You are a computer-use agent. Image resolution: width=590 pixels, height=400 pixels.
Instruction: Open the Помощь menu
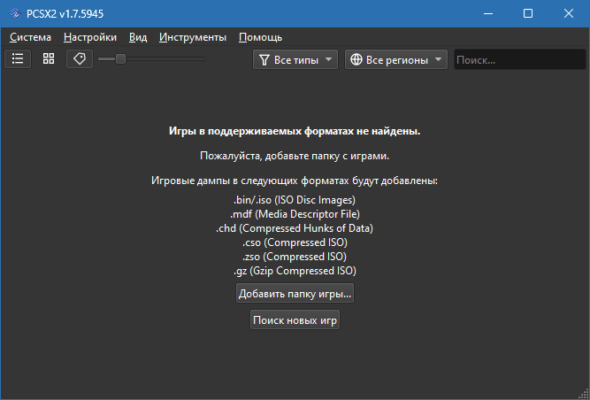tap(260, 38)
